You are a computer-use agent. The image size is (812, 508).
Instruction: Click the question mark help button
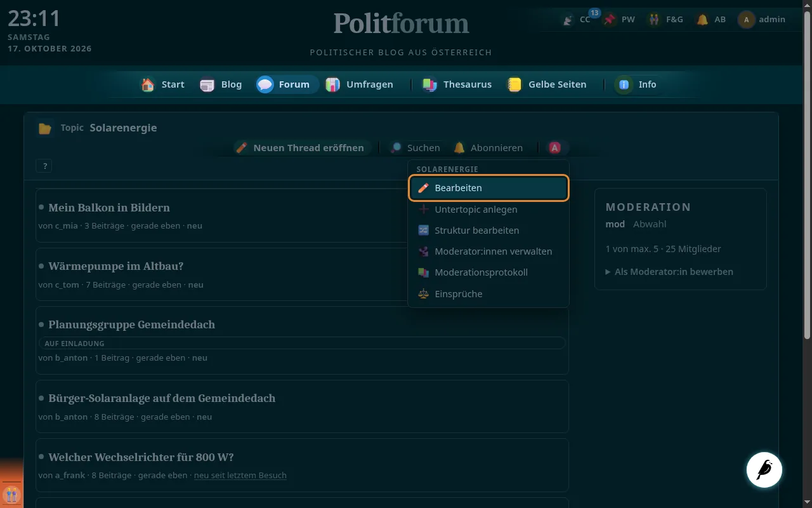point(44,166)
